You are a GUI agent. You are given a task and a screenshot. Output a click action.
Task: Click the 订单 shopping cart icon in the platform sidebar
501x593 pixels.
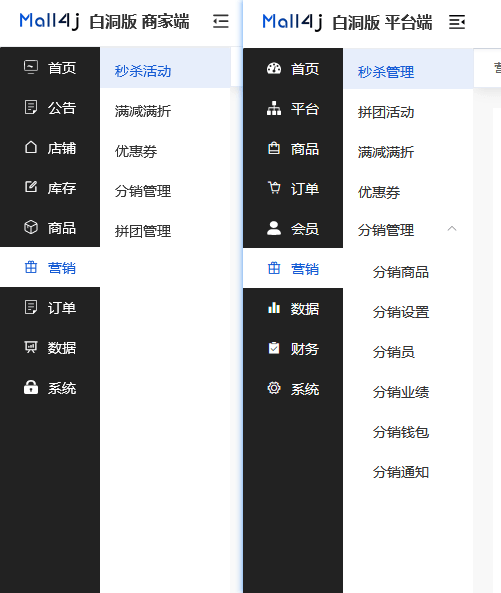(x=274, y=188)
